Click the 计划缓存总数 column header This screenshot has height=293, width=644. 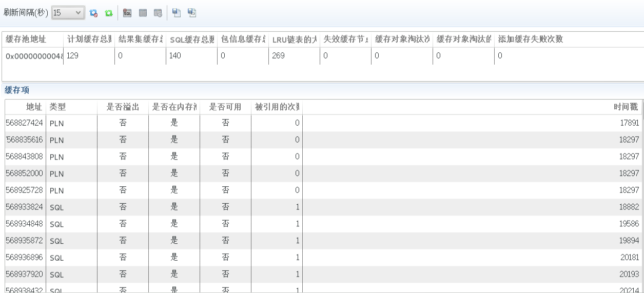tap(89, 40)
